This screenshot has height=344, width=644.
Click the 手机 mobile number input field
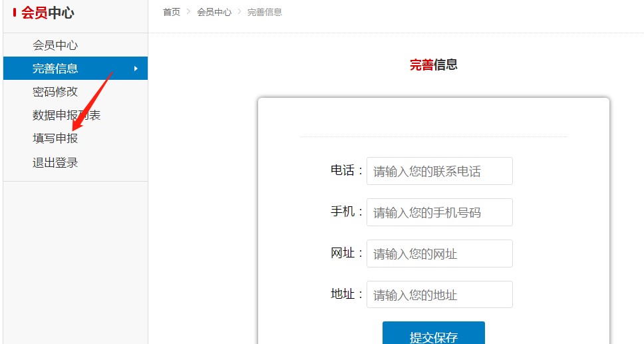point(439,212)
